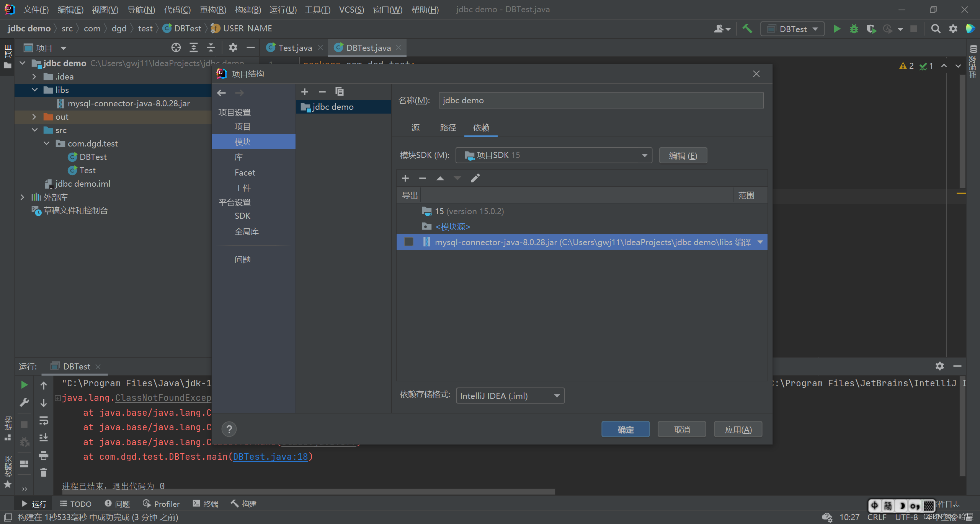Expand the out folder in project tree
The image size is (980, 524).
34,117
